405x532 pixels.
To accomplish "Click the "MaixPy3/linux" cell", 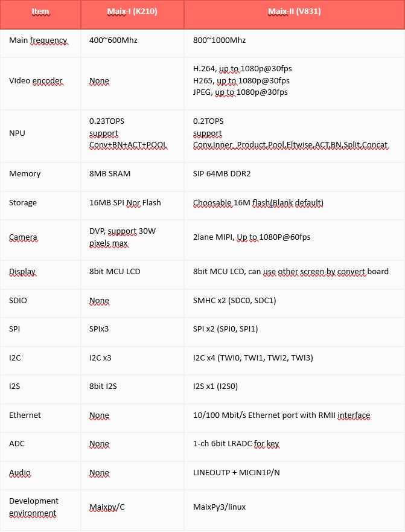I will pyautogui.click(x=219, y=507).
